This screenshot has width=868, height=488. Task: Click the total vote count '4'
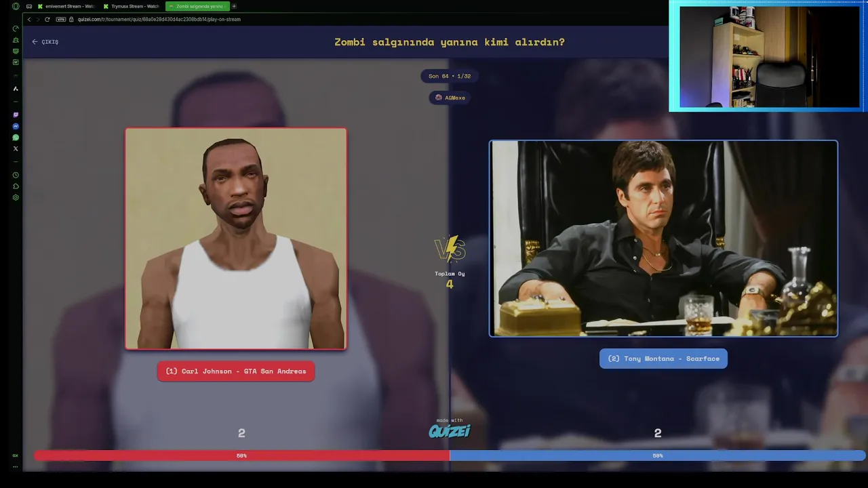(x=450, y=285)
